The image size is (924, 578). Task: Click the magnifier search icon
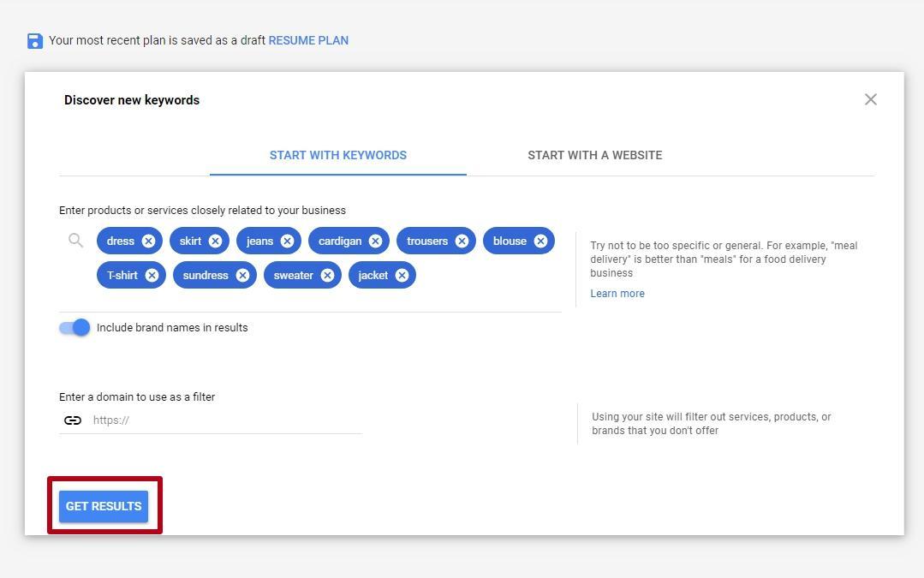(x=75, y=241)
